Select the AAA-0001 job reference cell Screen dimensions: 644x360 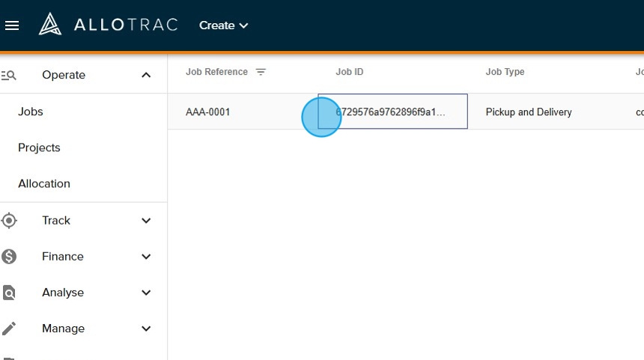pyautogui.click(x=208, y=112)
